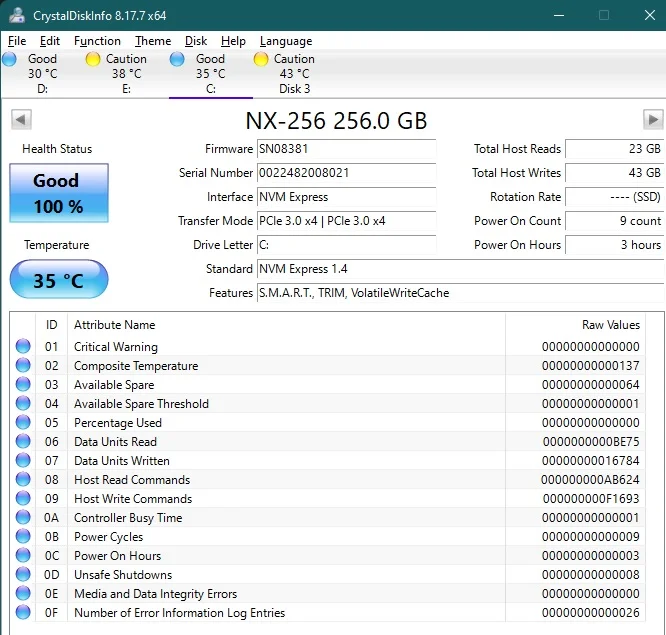Screen dimensions: 666x635
Task: Click the next disk arrow button
Action: tap(653, 120)
